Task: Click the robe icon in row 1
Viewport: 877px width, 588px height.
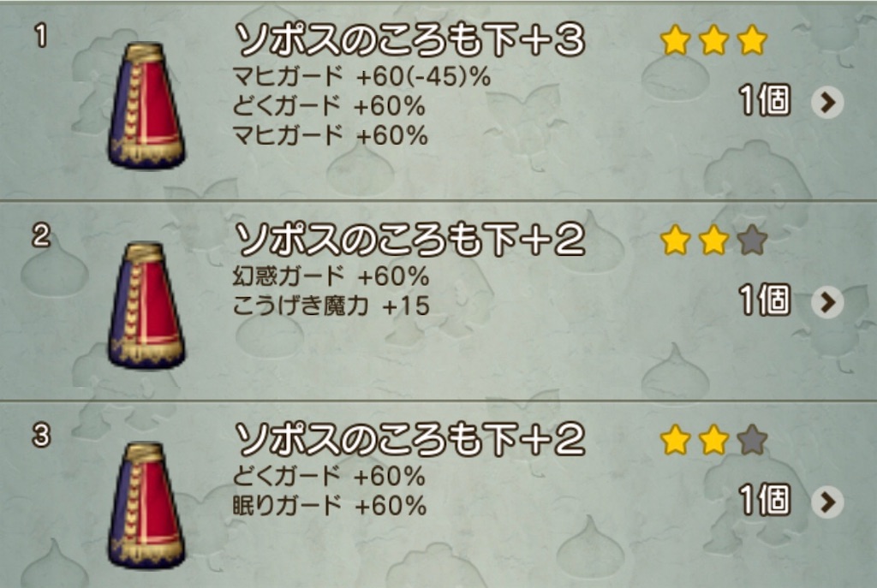Action: (x=146, y=105)
